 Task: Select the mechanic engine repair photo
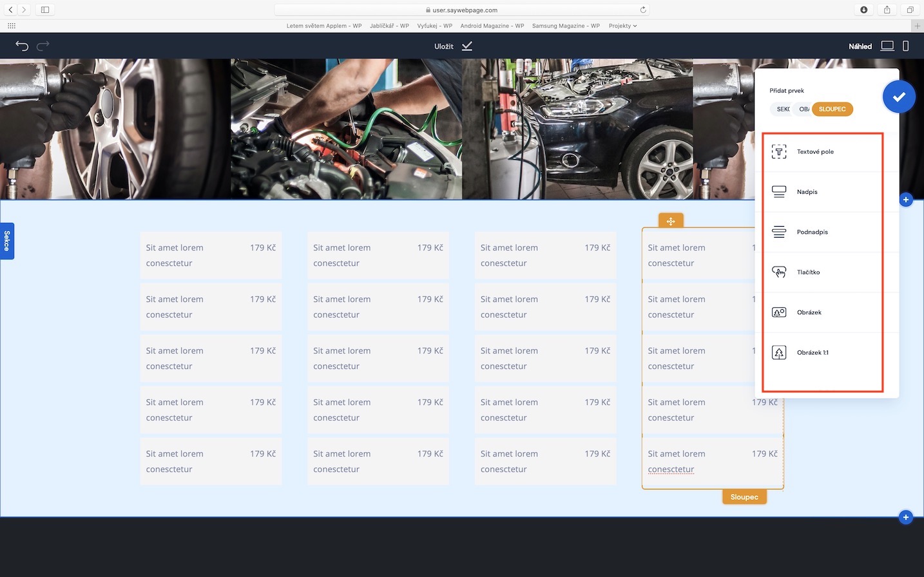pyautogui.click(x=346, y=129)
